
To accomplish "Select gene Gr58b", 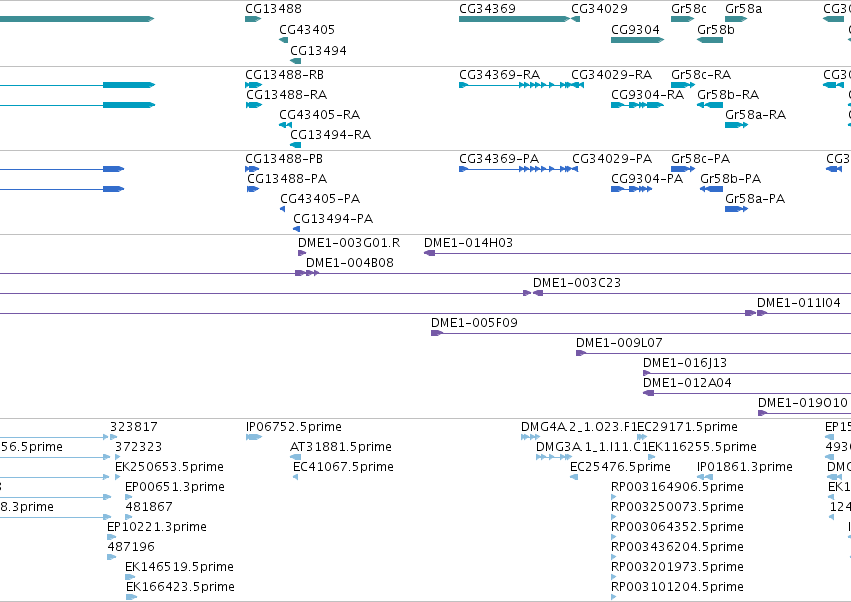I will 710,40.
